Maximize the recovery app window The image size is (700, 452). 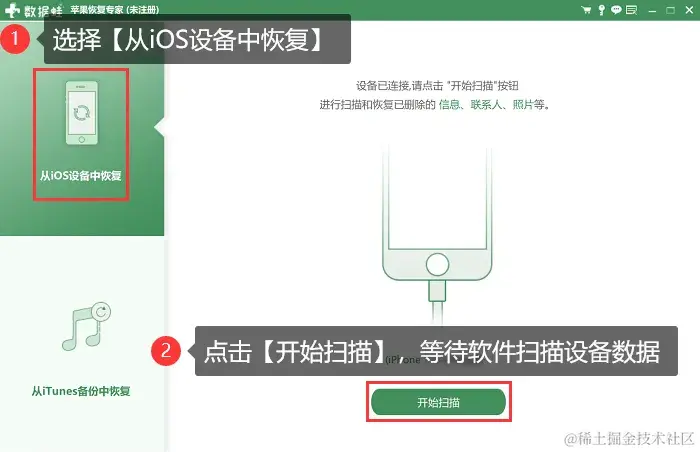coord(671,10)
